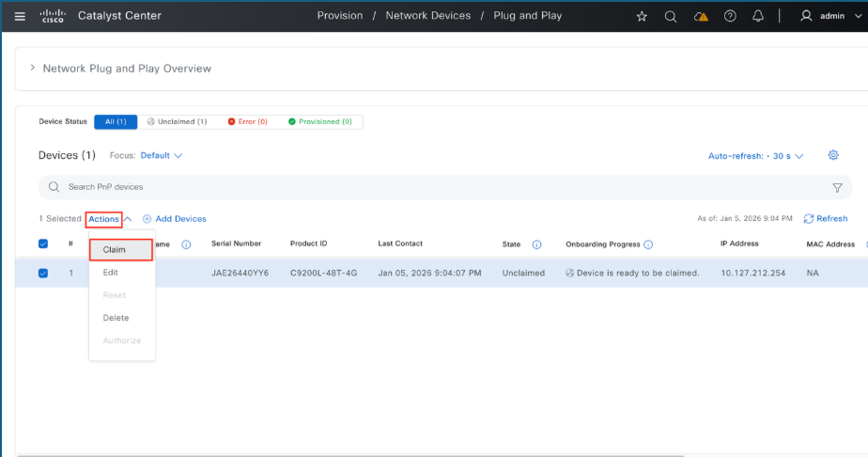Open notifications bell icon
The width and height of the screenshot is (868, 457).
coord(758,16)
